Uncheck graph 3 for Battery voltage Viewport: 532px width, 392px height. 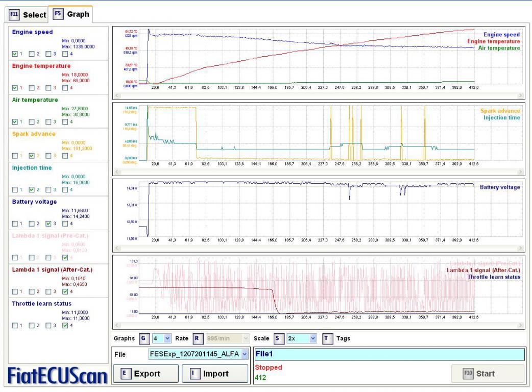pyautogui.click(x=47, y=223)
